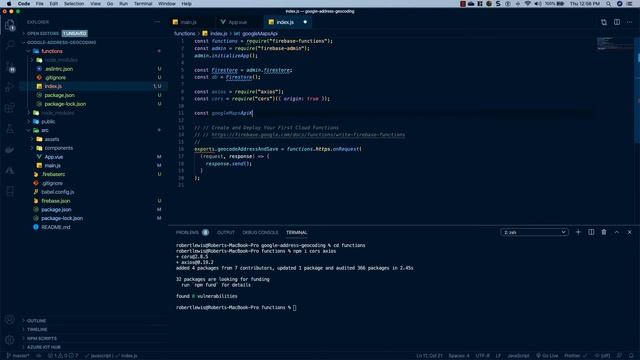Open the Azure view in activity bar

[10, 171]
